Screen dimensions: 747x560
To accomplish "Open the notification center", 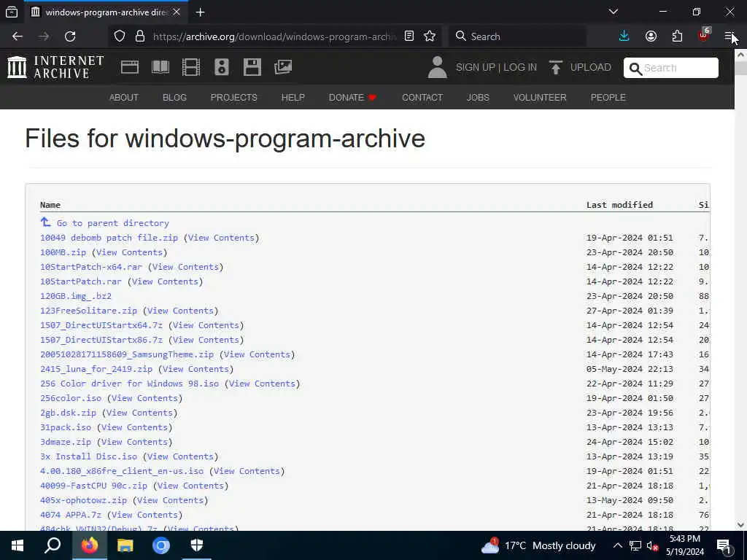I will coord(724,546).
